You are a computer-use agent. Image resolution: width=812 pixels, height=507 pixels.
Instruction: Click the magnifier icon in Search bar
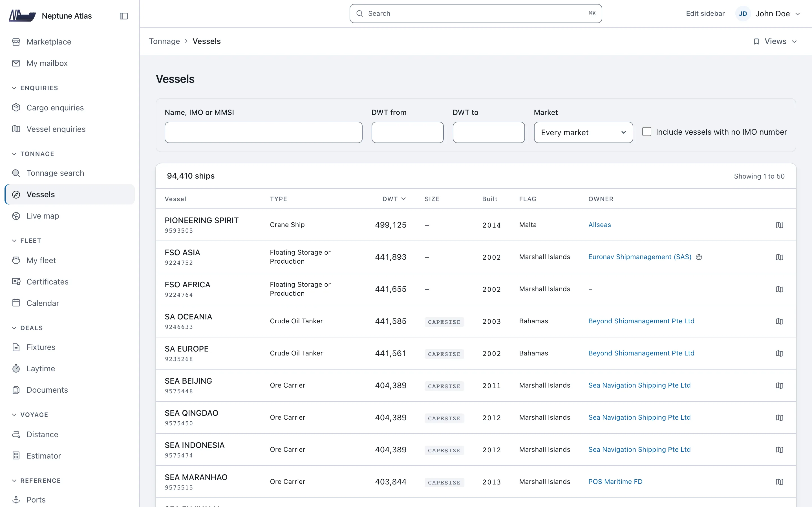(359, 14)
